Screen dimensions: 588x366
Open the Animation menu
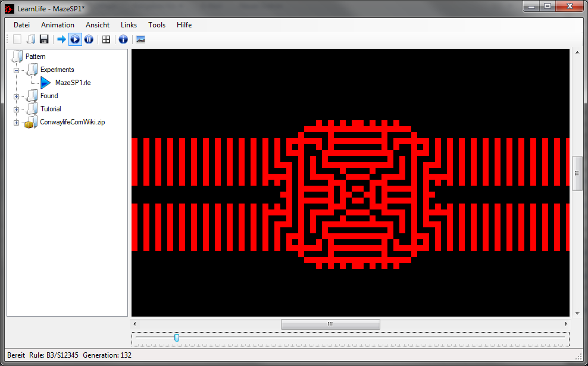point(58,25)
